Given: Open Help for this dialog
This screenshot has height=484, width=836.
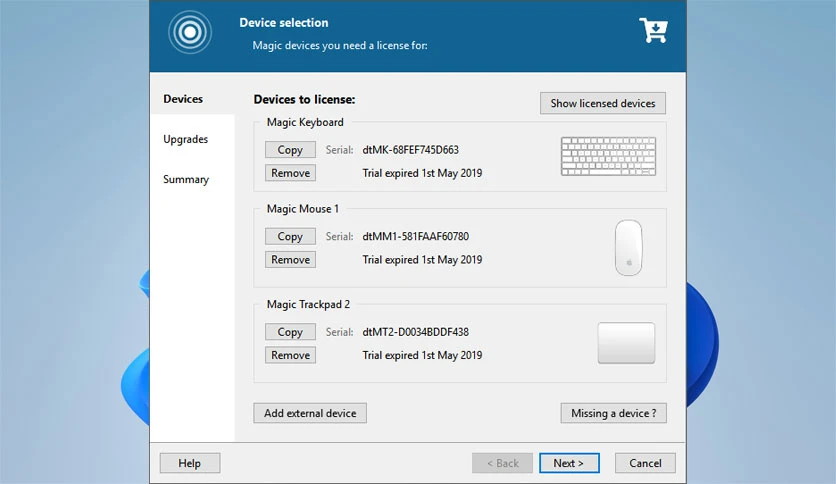Looking at the screenshot, I should pyautogui.click(x=189, y=463).
